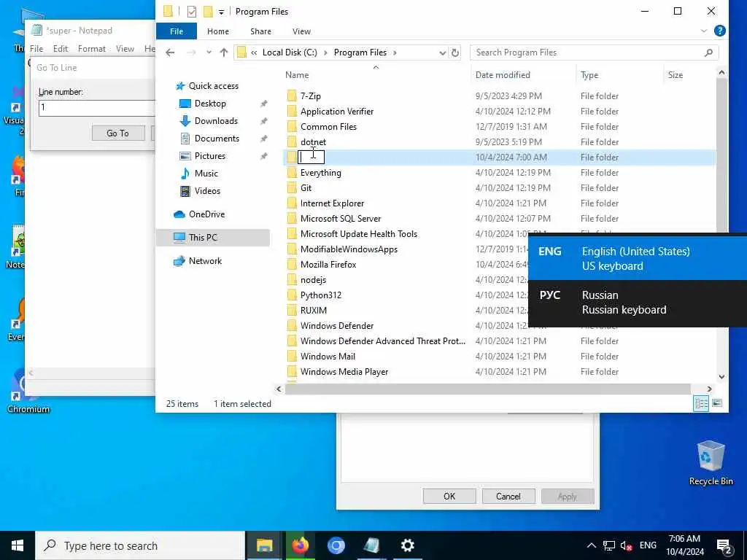This screenshot has height=560, width=747.
Task: Select the Python312 folder icon
Action: tap(292, 295)
